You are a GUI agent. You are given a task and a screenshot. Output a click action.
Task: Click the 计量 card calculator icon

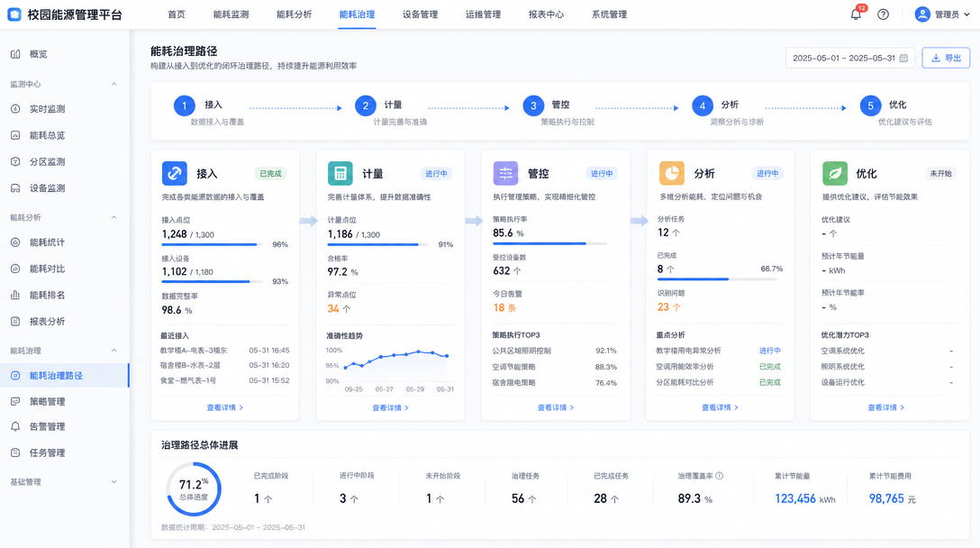tap(340, 173)
